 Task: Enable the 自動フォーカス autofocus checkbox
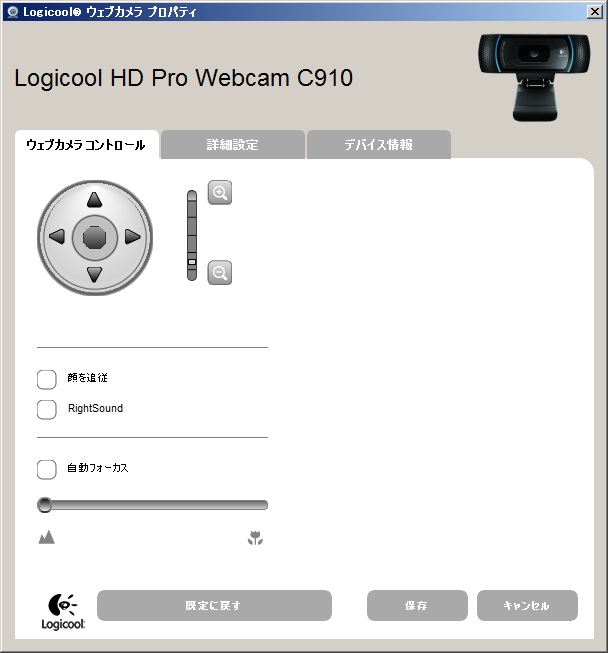[47, 469]
